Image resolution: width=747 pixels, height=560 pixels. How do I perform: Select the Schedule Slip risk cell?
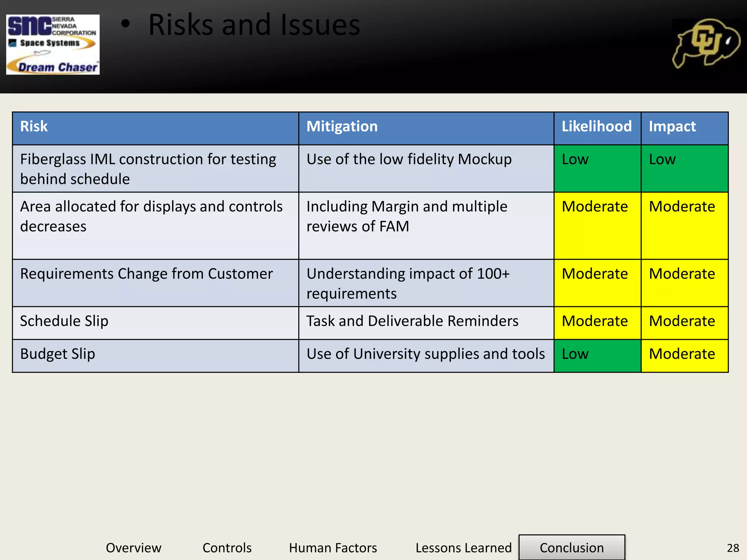tap(155, 323)
